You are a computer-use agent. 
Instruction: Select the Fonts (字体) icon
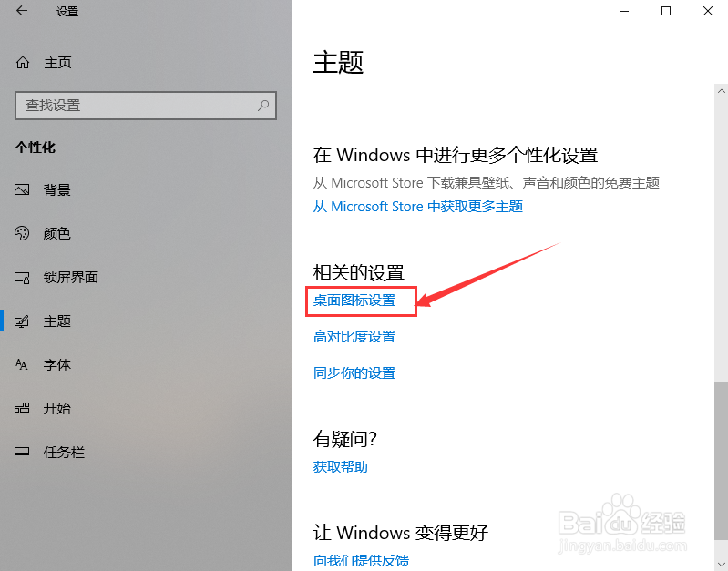tap(22, 364)
